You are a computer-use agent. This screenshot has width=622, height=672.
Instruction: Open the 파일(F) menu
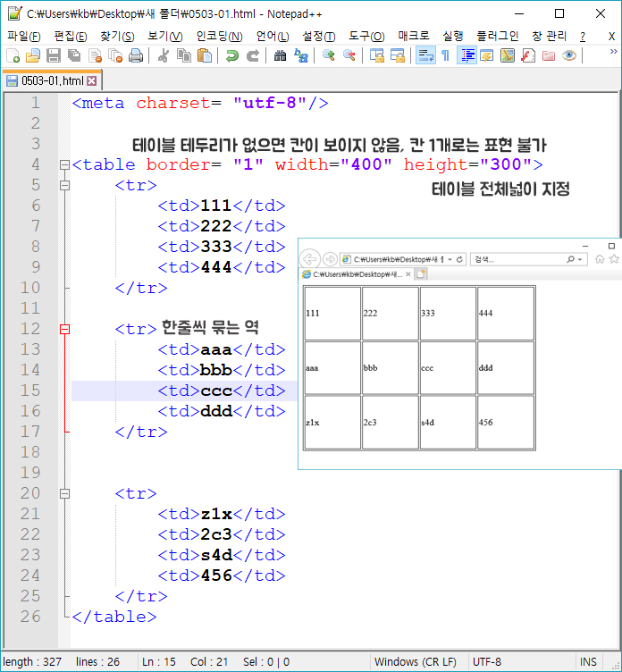tap(23, 36)
